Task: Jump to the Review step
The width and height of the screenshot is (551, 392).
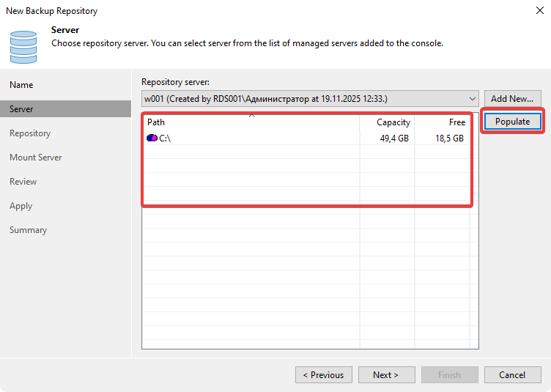Action: pyautogui.click(x=23, y=182)
